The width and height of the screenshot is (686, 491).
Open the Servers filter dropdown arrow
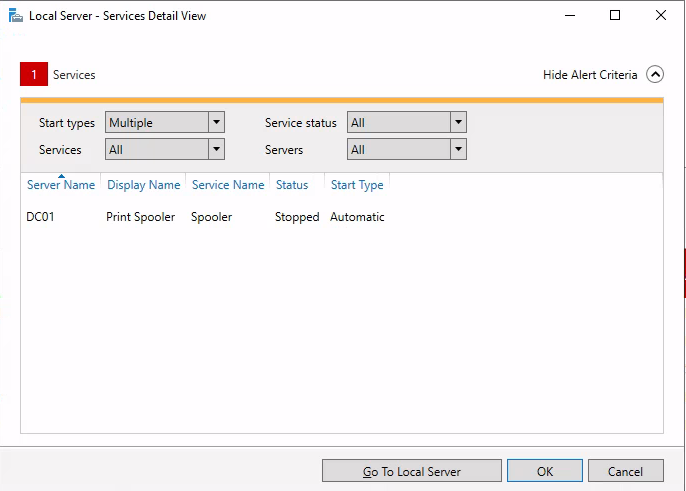coord(458,149)
